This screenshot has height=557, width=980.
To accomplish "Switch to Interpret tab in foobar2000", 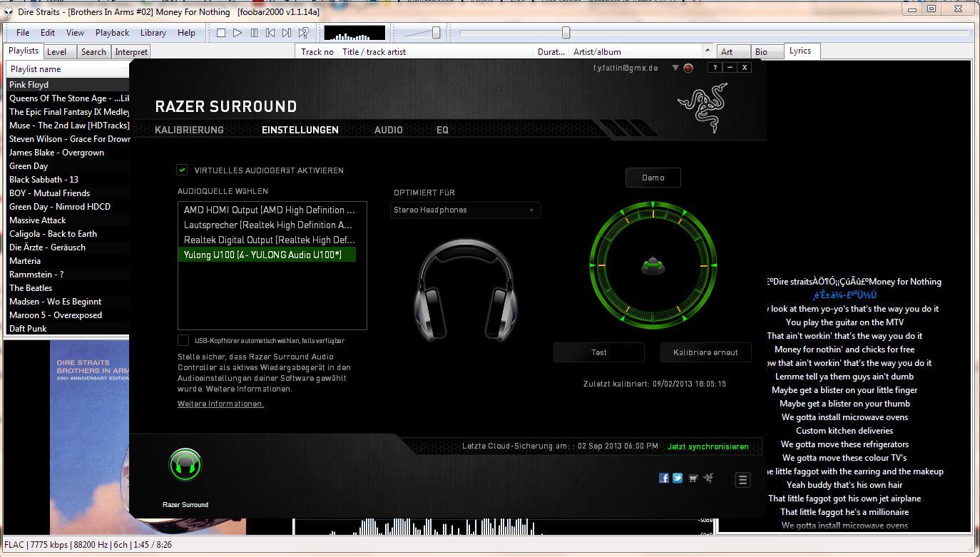I will tap(131, 51).
